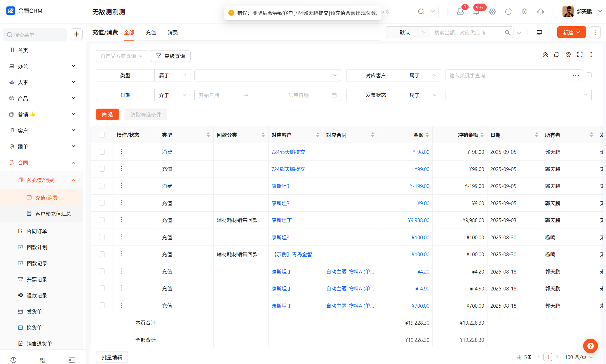Collapse filter panel with double chevron icon

545,55
